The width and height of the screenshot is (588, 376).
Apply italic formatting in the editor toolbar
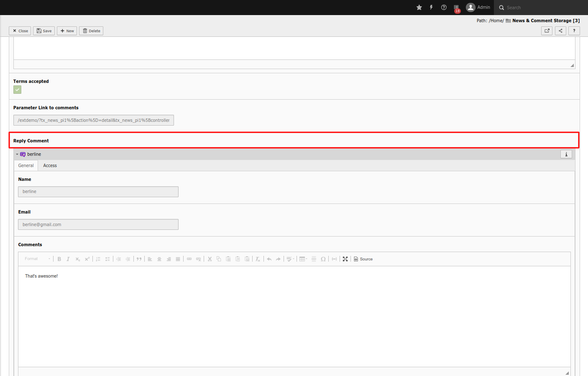click(68, 259)
